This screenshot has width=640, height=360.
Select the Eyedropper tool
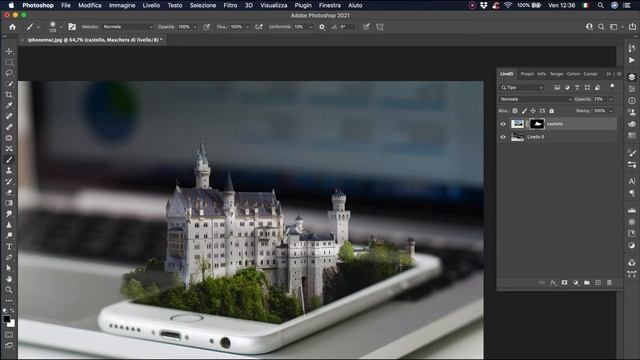[9, 105]
